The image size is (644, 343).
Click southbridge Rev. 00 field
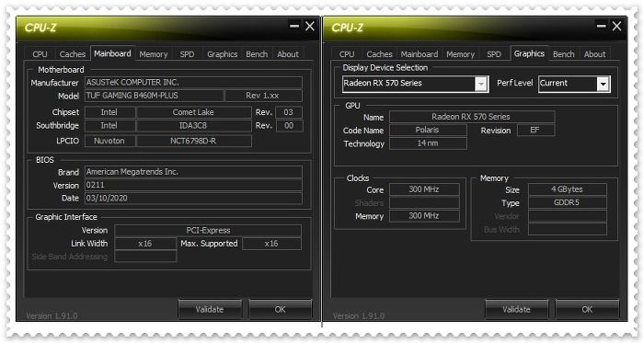(x=289, y=126)
